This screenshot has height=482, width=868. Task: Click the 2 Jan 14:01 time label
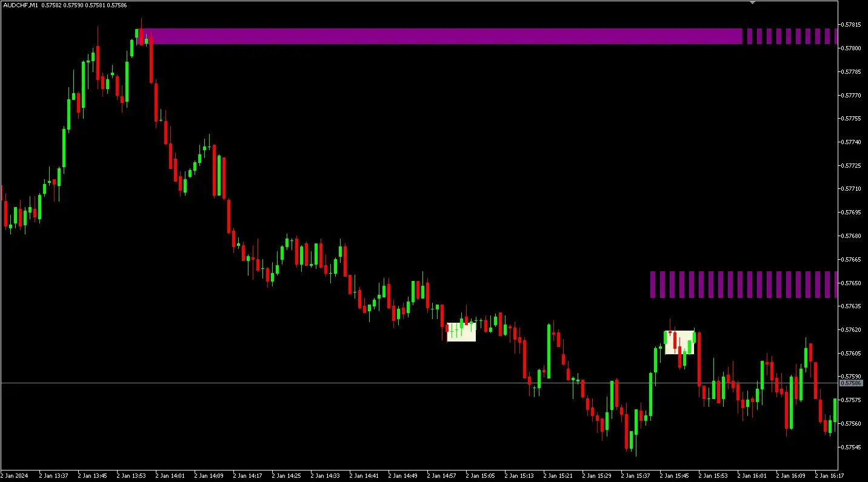pyautogui.click(x=170, y=476)
